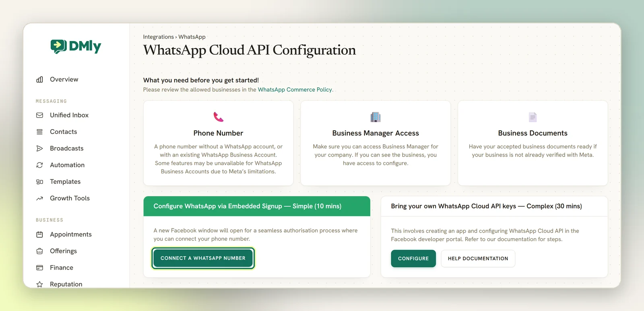Click Connect a WhatsApp Number button
The image size is (644, 311).
point(203,258)
